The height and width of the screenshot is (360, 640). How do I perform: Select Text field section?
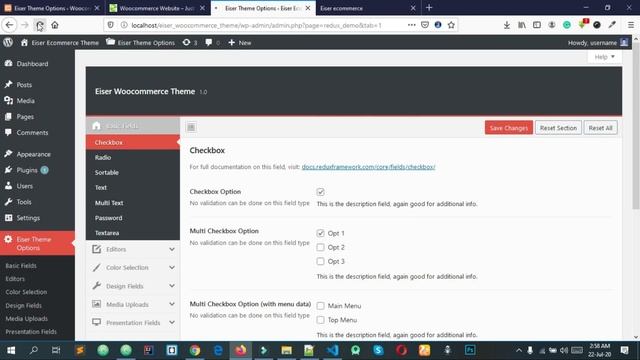[133, 188]
